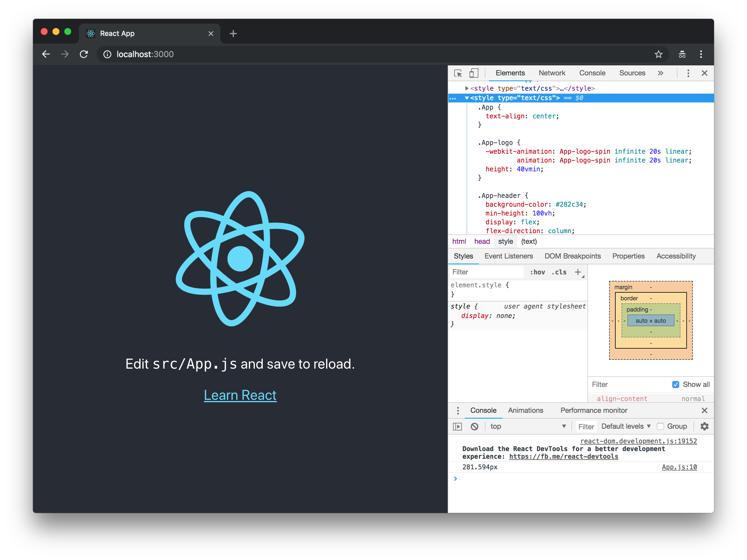Screen dimensions: 747x560
Task: Expand the collapsed style element node
Action: coord(467,88)
